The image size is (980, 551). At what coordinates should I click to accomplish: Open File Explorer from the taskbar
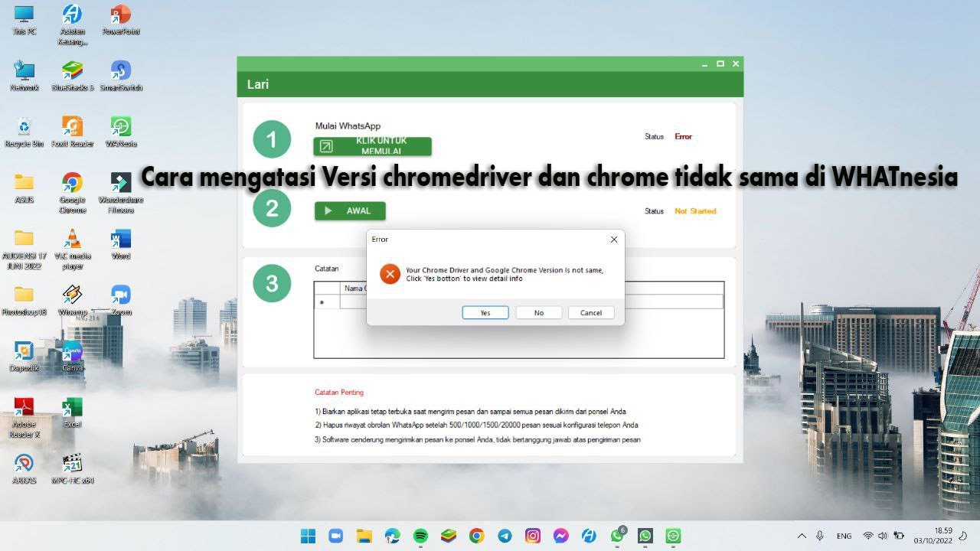[364, 536]
